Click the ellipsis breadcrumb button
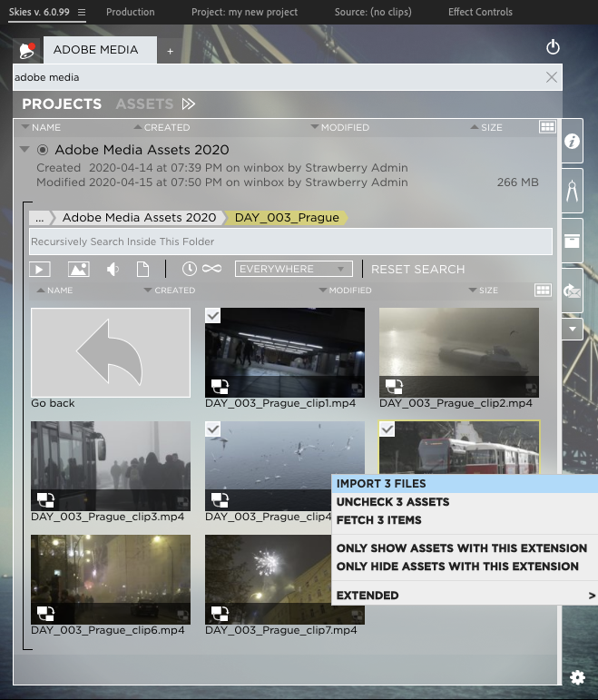 pyautogui.click(x=40, y=218)
